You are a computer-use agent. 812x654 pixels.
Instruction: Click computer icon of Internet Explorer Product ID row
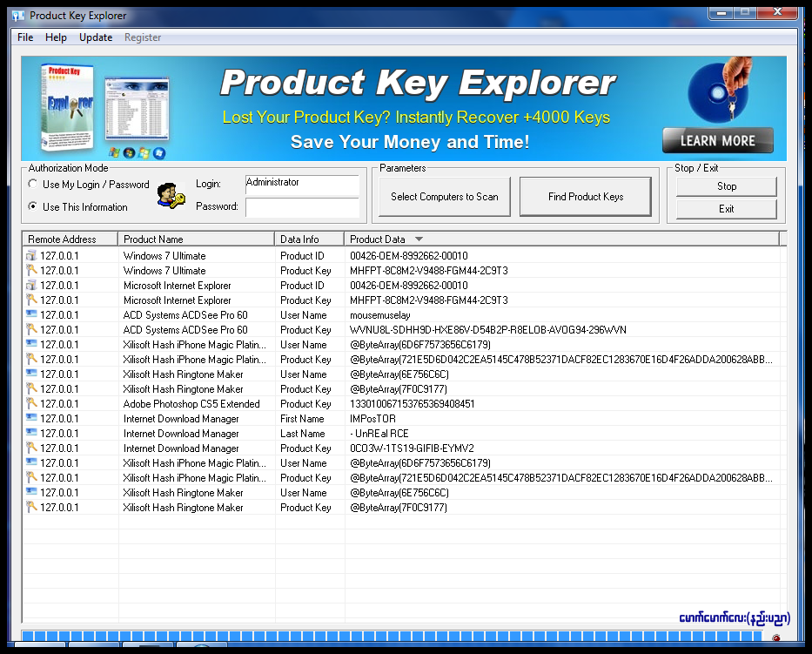coord(31,285)
